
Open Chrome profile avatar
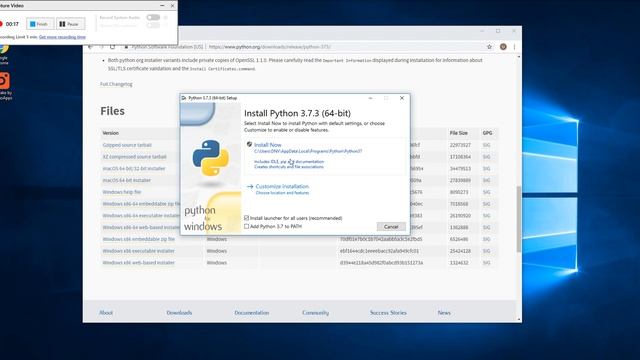point(503,47)
